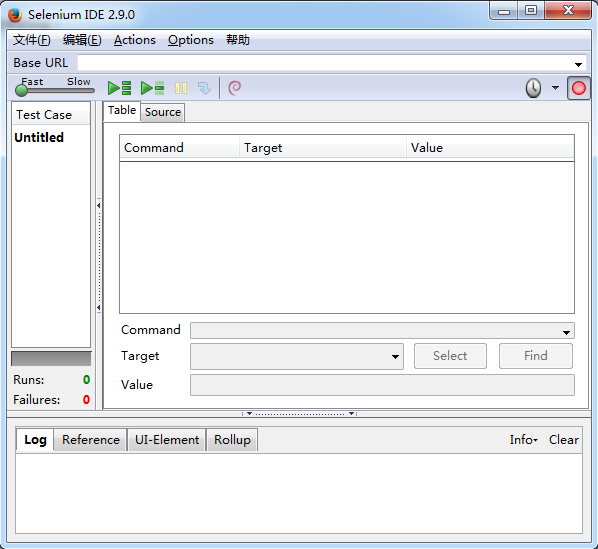
Task: Click the Fast/Slow speed slider knob
Action: (x=21, y=90)
